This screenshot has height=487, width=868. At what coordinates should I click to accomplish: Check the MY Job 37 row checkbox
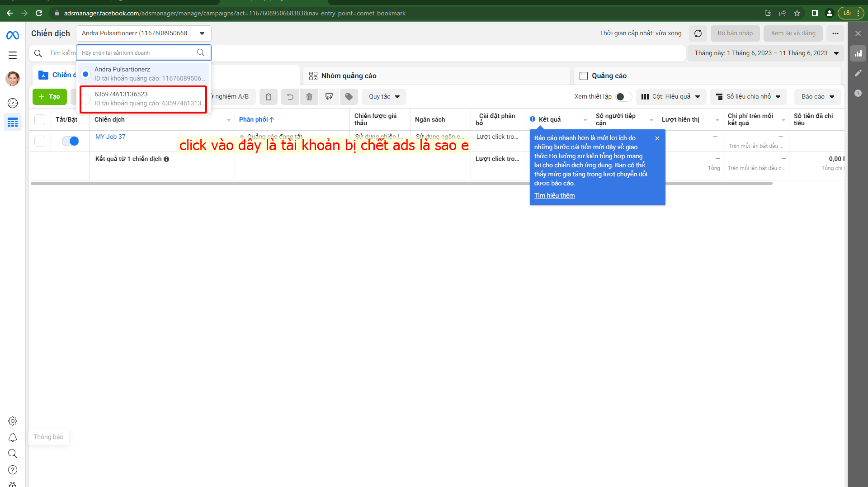[x=40, y=141]
